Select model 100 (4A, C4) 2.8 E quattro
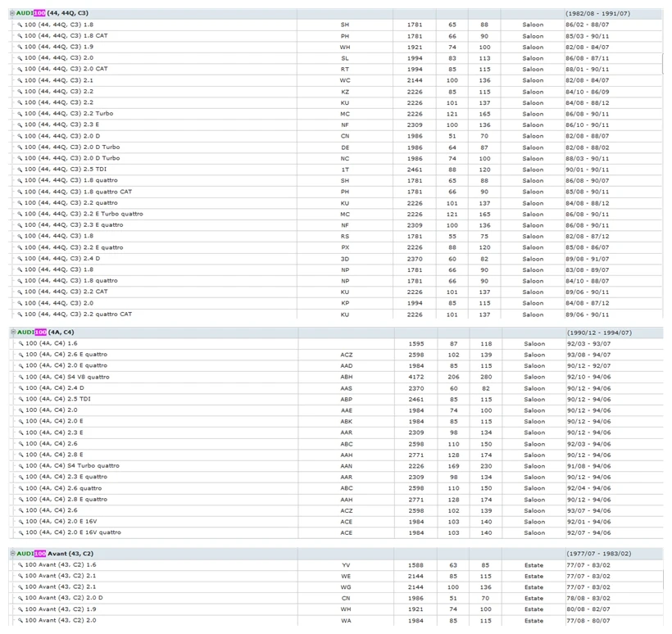 point(66,499)
